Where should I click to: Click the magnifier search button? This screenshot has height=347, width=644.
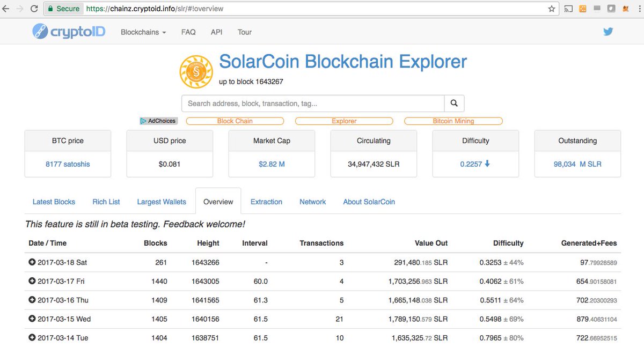pyautogui.click(x=454, y=104)
